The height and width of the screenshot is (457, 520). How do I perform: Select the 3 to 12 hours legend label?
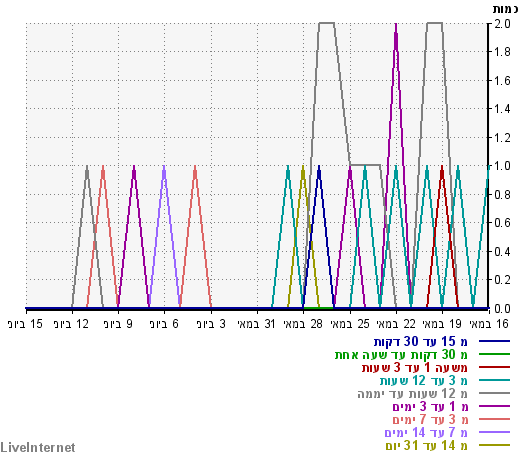click(424, 380)
